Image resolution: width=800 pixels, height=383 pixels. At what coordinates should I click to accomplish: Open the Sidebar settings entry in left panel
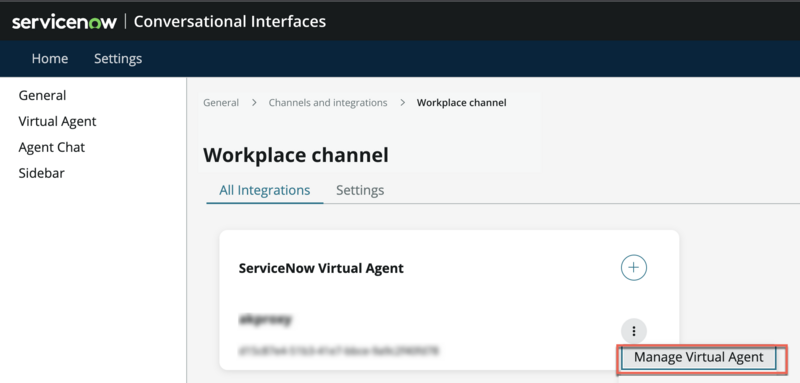click(x=41, y=173)
